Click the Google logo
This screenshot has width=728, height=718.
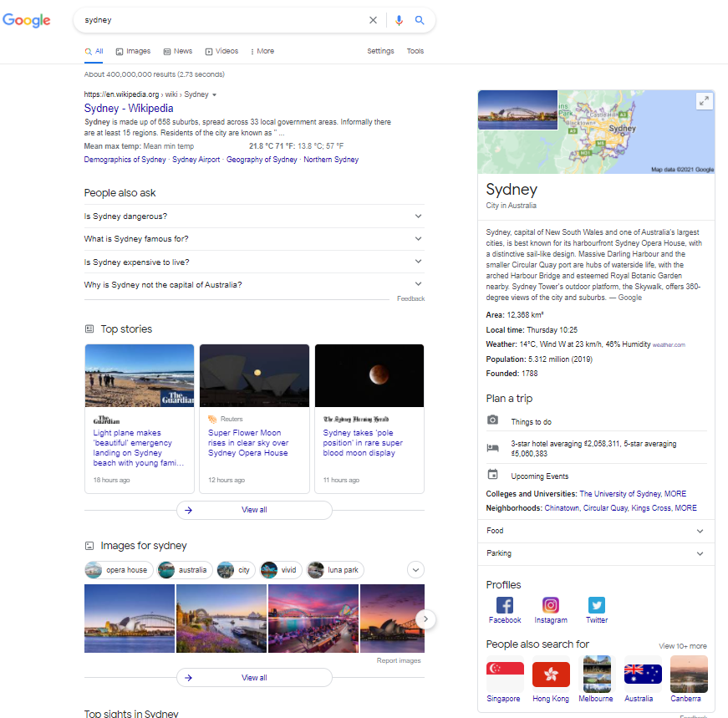coord(27,20)
